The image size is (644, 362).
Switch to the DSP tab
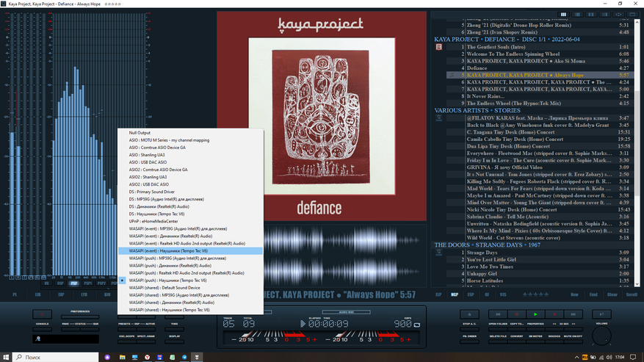pyautogui.click(x=60, y=283)
